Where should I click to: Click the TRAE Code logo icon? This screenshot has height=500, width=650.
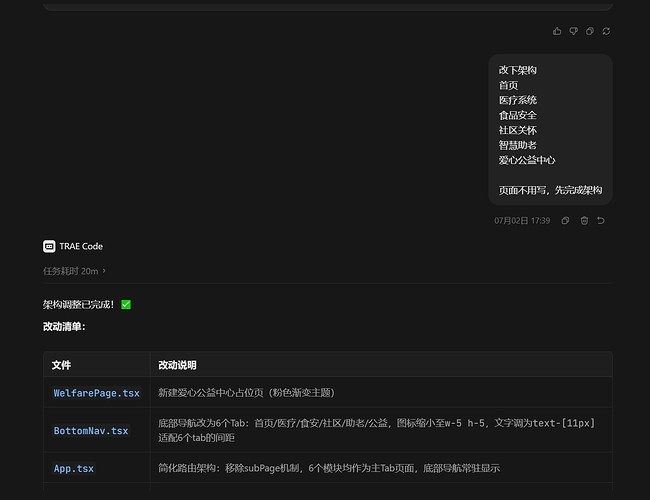pos(49,246)
